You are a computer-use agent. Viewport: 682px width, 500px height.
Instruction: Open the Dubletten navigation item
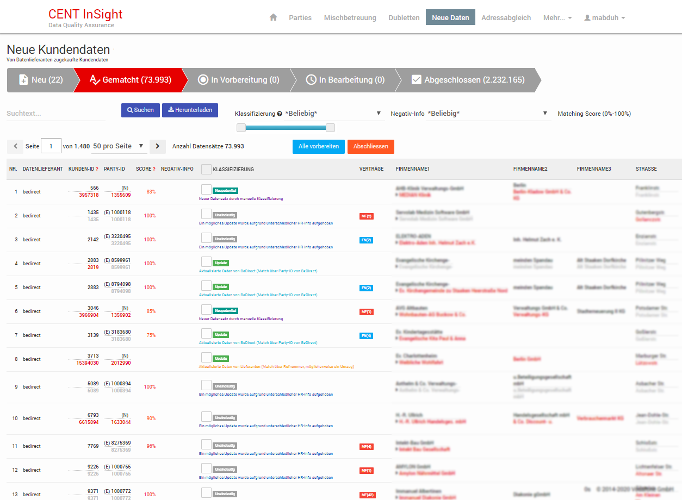click(404, 18)
